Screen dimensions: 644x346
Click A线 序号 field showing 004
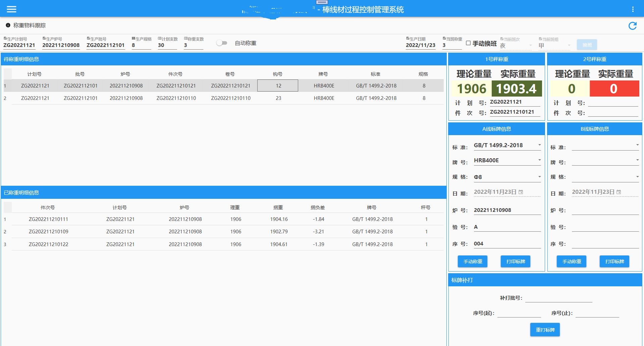[x=507, y=244]
